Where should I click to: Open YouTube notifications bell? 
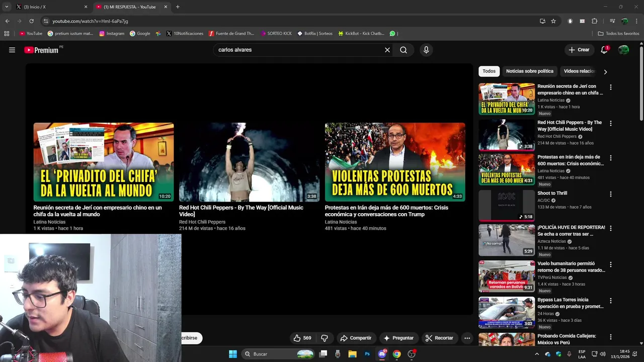coord(604,50)
